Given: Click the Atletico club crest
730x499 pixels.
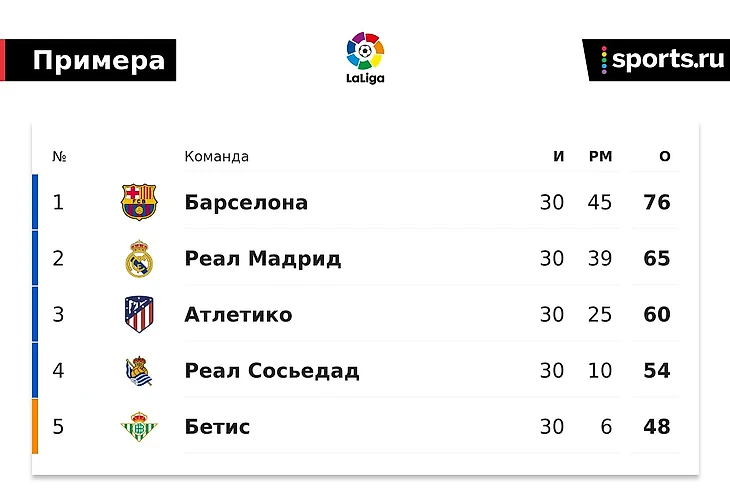Looking at the screenshot, I should 139,314.
